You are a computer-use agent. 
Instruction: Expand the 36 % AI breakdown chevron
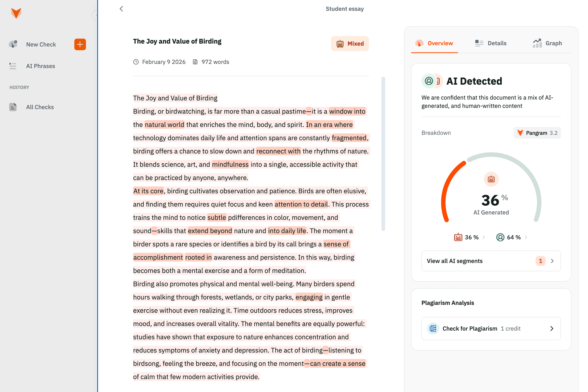point(484,237)
